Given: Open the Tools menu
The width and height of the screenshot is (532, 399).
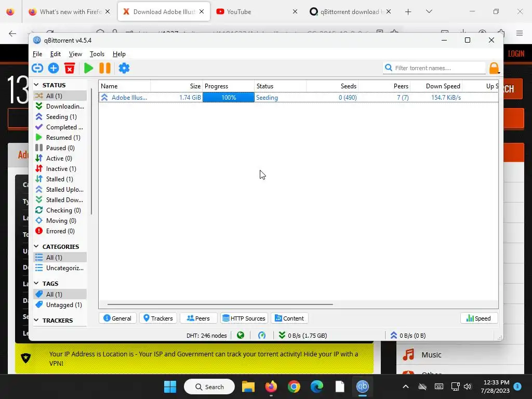Looking at the screenshot, I should point(97,54).
